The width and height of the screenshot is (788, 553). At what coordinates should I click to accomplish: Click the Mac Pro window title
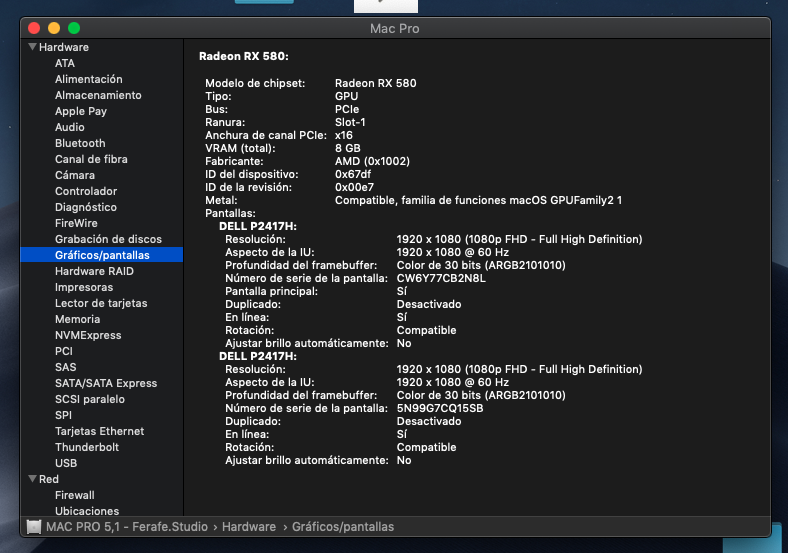pyautogui.click(x=395, y=29)
